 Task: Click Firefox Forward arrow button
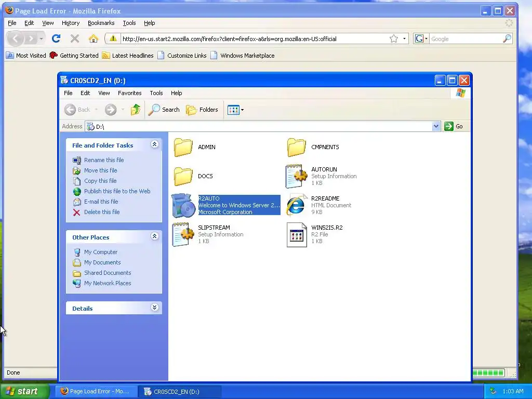click(x=31, y=38)
